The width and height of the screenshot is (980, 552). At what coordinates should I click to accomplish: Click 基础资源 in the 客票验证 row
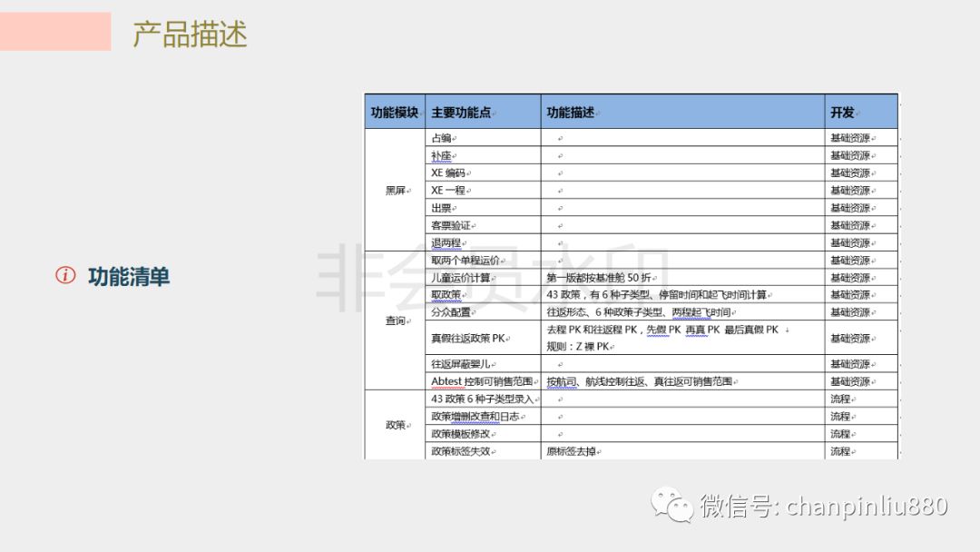point(850,225)
